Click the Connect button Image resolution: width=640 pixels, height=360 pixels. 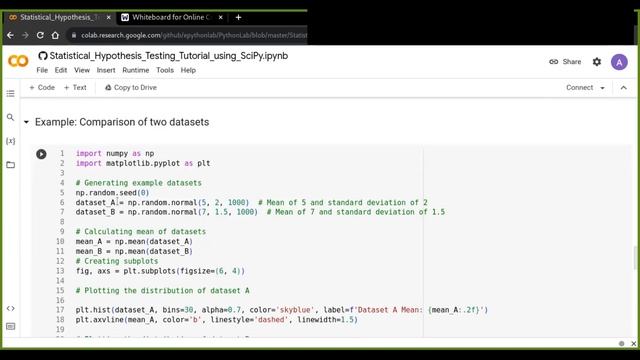click(x=579, y=87)
